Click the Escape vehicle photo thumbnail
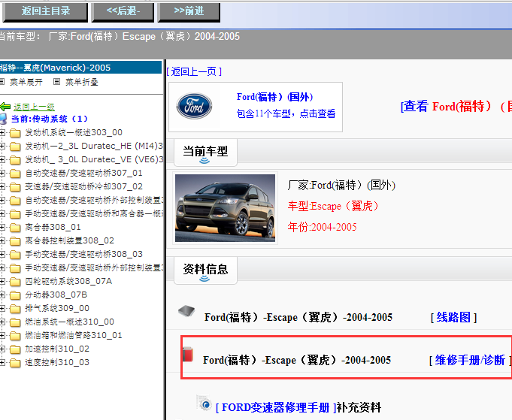Viewport: 512px width, 420px height. pyautogui.click(x=225, y=208)
